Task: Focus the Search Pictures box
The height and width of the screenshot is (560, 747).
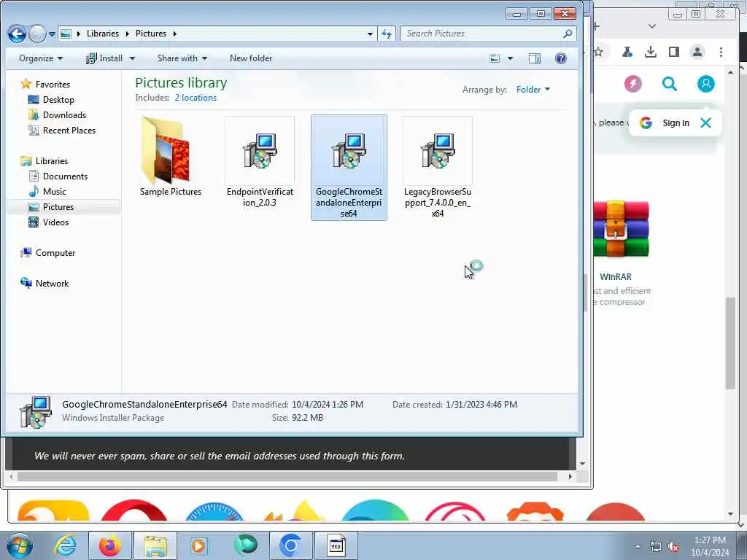Action: pyautogui.click(x=481, y=34)
